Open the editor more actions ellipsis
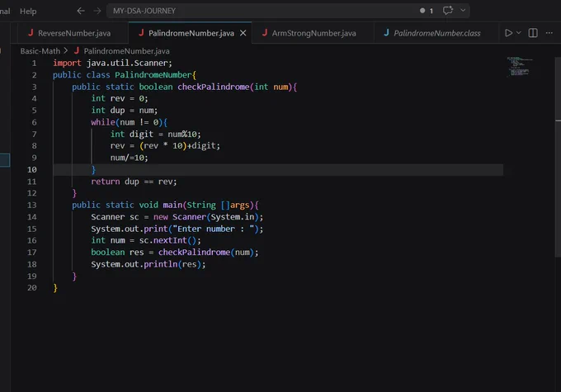This screenshot has width=561, height=392. click(549, 33)
